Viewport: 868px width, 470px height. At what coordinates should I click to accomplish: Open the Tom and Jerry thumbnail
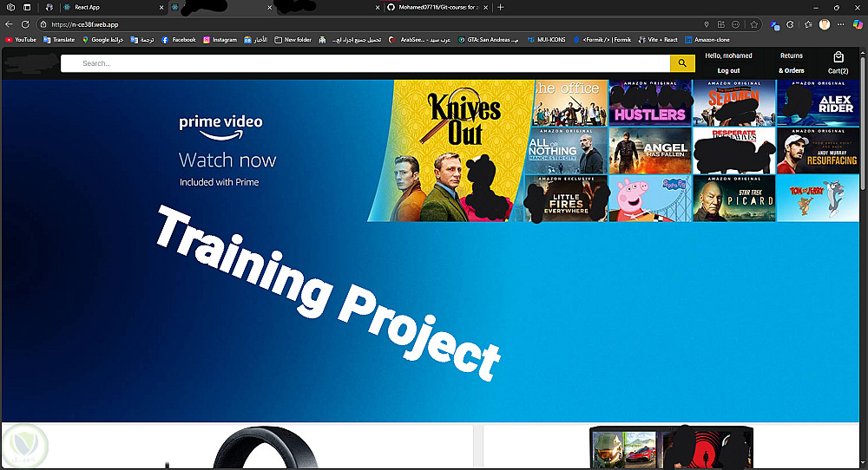pos(818,199)
